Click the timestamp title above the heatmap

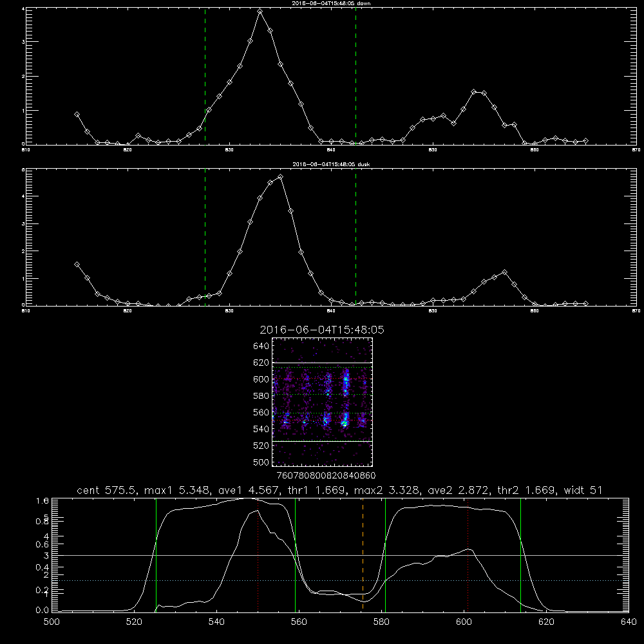[x=322, y=330]
